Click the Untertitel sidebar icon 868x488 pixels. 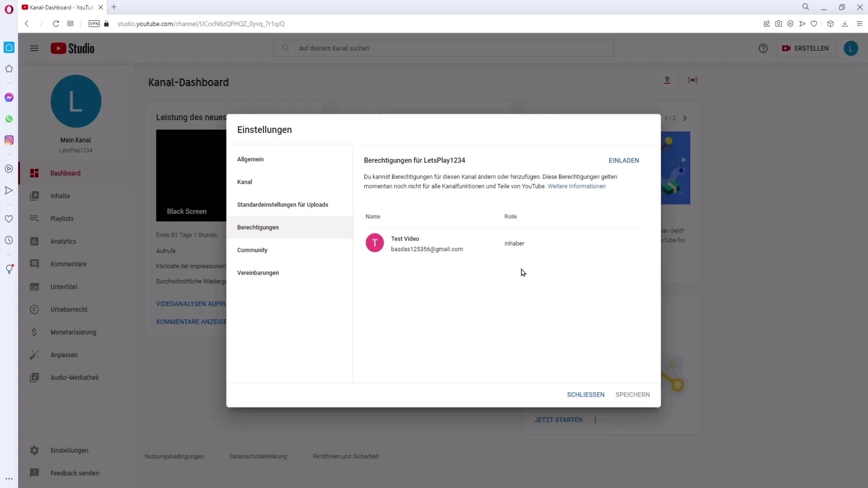coord(34,286)
